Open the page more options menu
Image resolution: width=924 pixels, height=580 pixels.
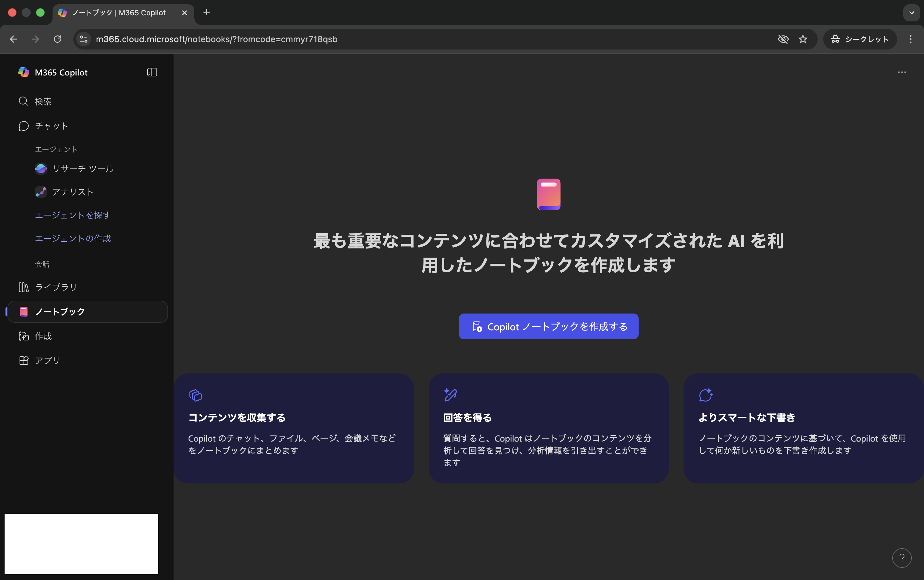(x=902, y=72)
